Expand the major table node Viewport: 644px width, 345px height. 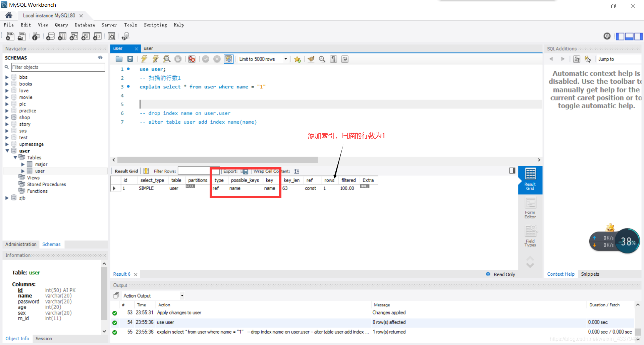tap(23, 164)
